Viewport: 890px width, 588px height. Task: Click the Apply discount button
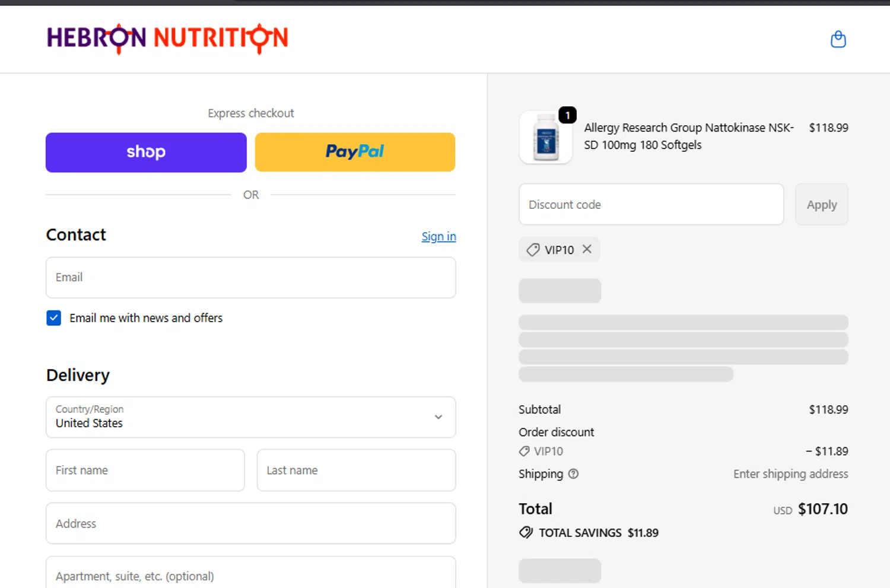821,204
